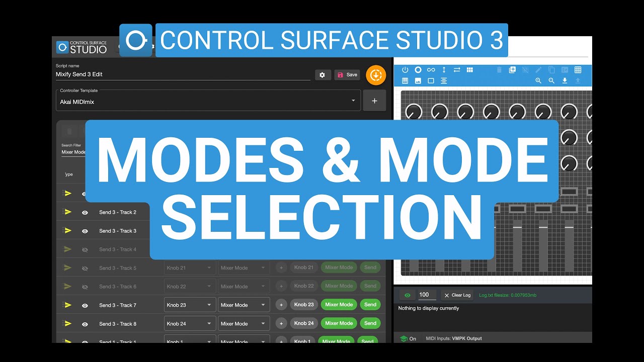Enable the hidden eye for Send 3 - Track 4

85,250
